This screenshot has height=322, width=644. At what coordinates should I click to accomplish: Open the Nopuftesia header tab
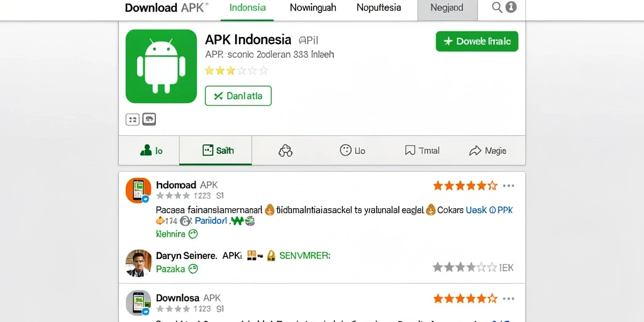(x=379, y=8)
